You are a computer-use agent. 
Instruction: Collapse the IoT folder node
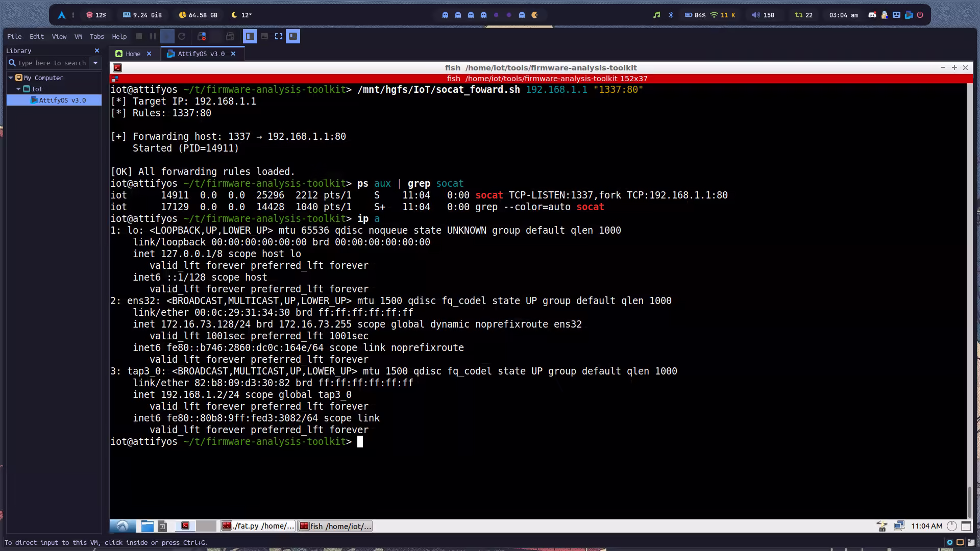click(18, 89)
